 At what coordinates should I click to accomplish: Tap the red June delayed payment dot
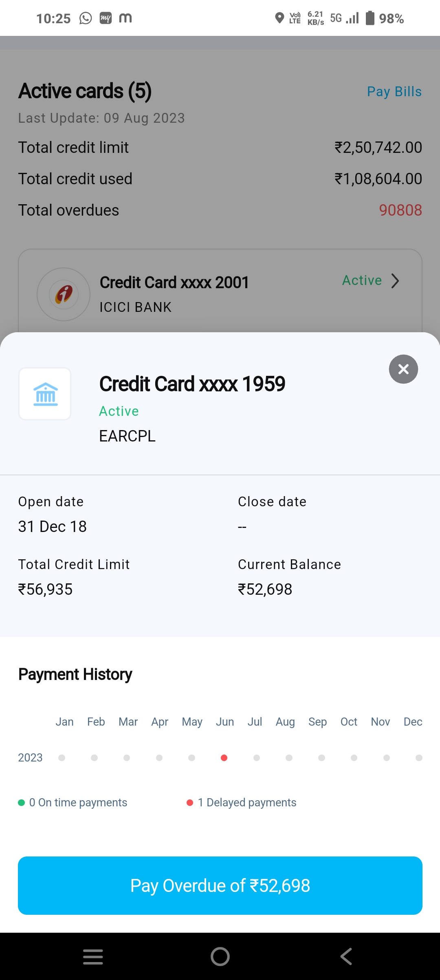(224, 758)
